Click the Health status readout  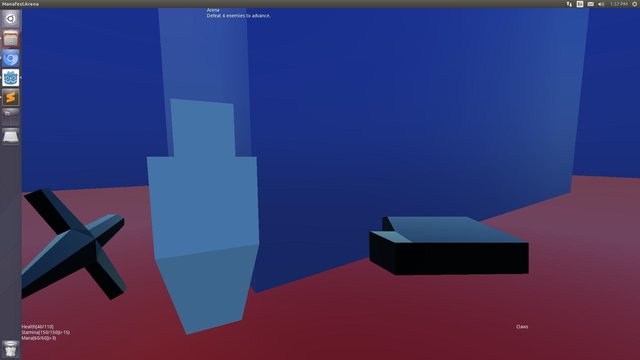pyautogui.click(x=38, y=327)
